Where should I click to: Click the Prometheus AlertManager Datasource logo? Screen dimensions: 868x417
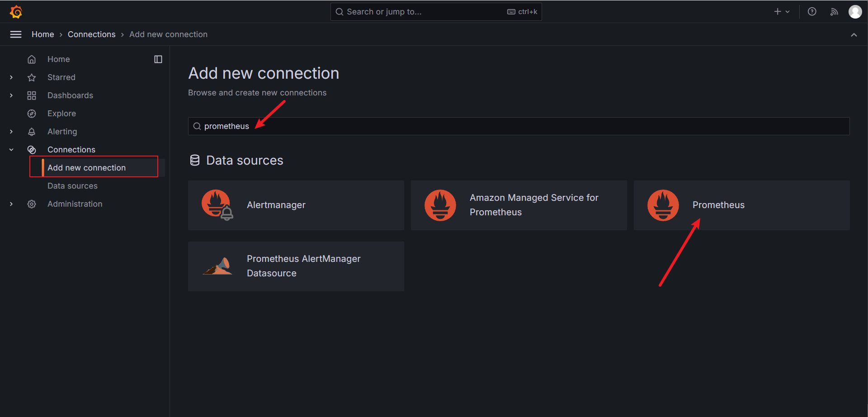pyautogui.click(x=217, y=266)
